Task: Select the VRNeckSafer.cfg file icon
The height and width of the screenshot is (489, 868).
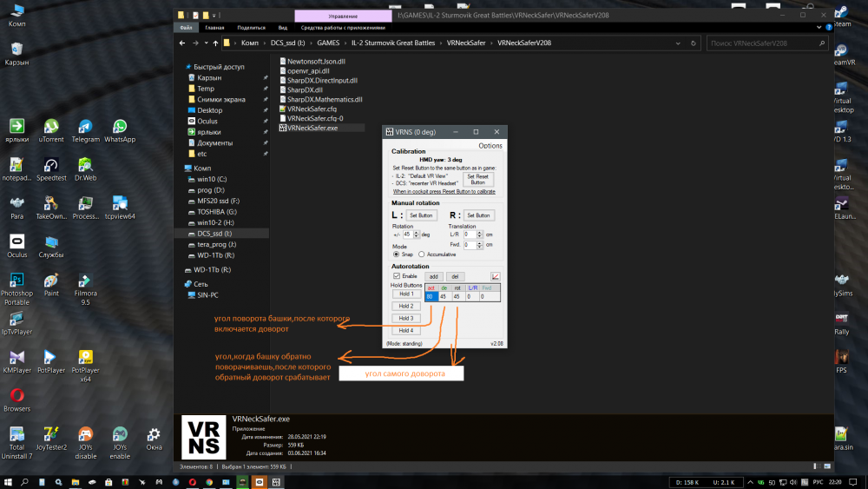Action: [282, 109]
